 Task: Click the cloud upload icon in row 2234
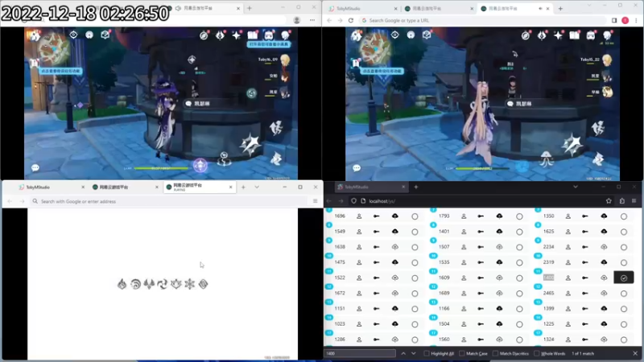click(x=604, y=247)
